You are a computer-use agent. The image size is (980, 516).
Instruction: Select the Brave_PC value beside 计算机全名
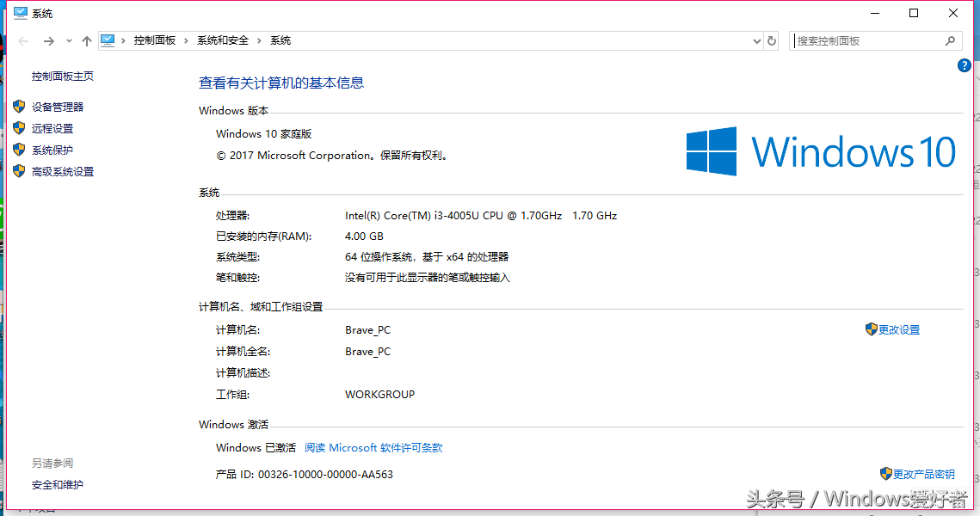pyautogui.click(x=367, y=352)
